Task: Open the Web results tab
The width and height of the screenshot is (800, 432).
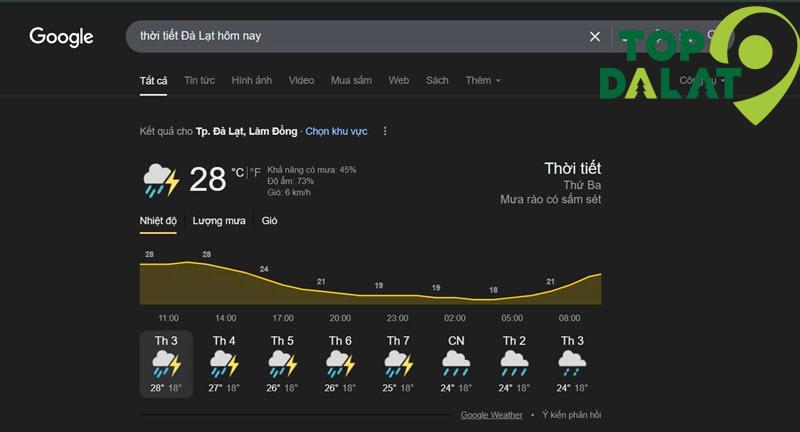Action: click(398, 81)
